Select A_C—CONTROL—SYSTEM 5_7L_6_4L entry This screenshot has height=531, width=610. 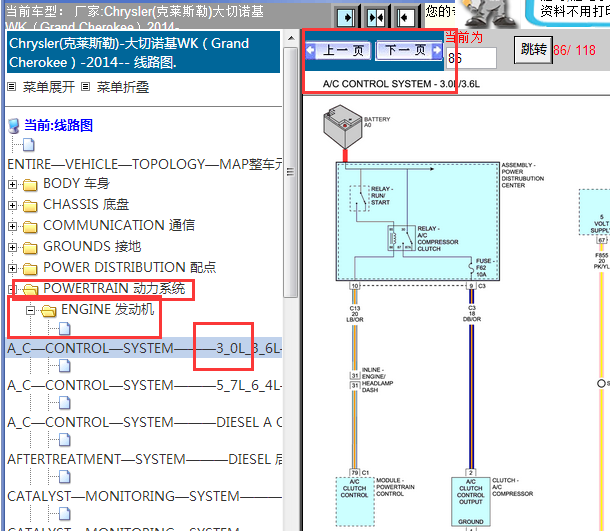(x=144, y=385)
